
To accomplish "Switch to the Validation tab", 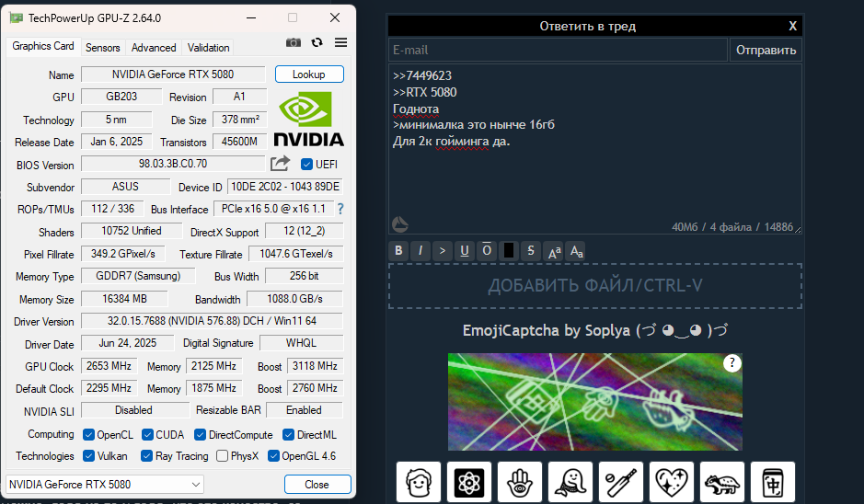I will click(x=208, y=48).
